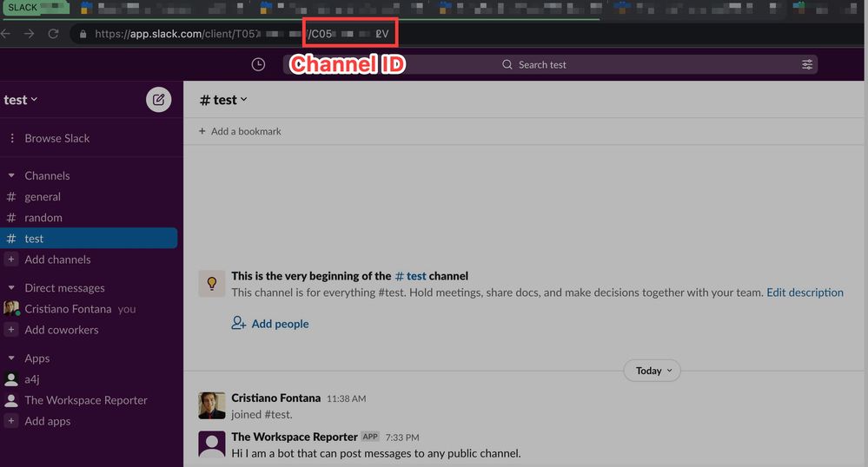Open search filter sliders icon
868x467 pixels.
(807, 65)
